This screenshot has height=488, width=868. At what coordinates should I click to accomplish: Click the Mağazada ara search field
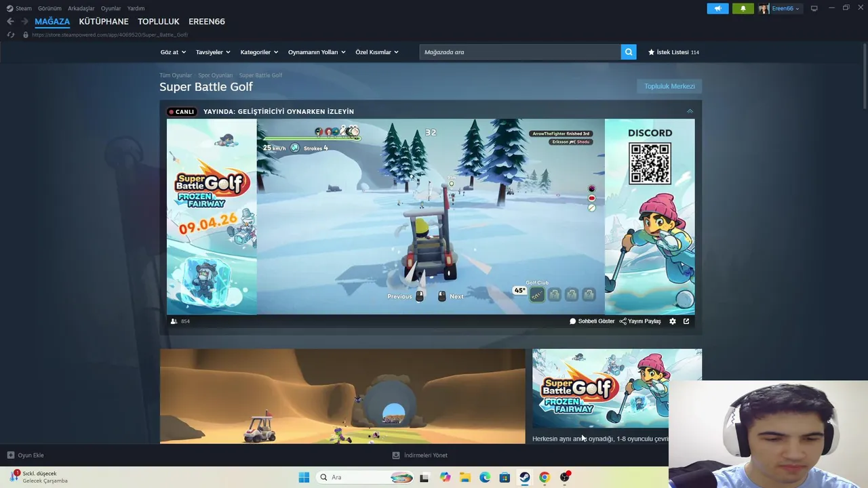point(520,52)
